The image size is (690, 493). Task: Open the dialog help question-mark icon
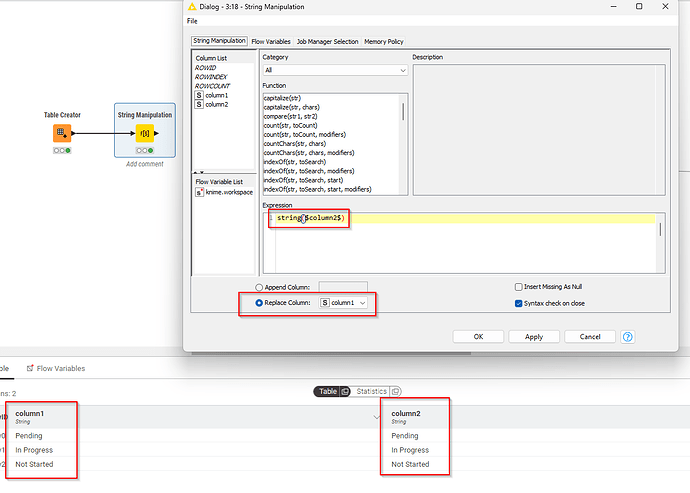628,337
